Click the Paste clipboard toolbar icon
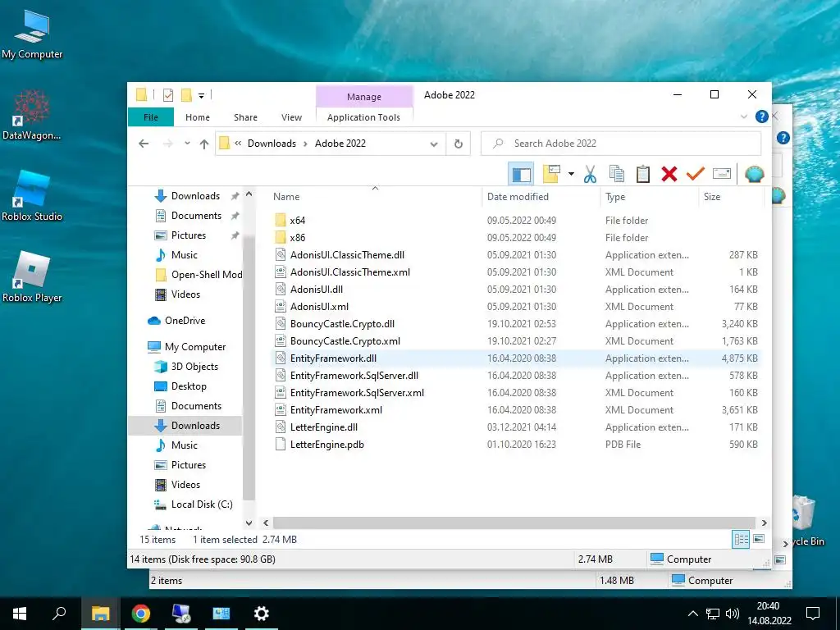The width and height of the screenshot is (840, 630). coord(643,174)
